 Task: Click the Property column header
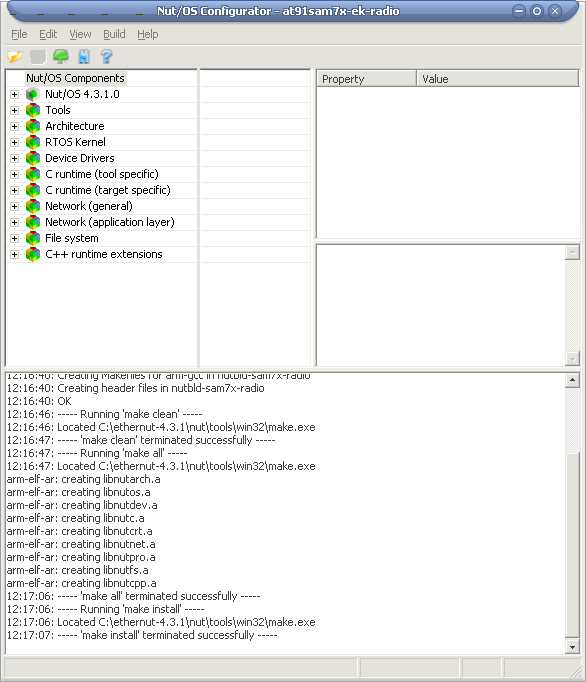point(366,79)
